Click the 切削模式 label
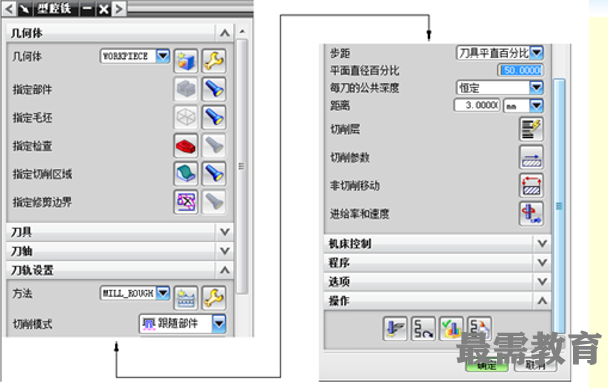 pyautogui.click(x=33, y=324)
